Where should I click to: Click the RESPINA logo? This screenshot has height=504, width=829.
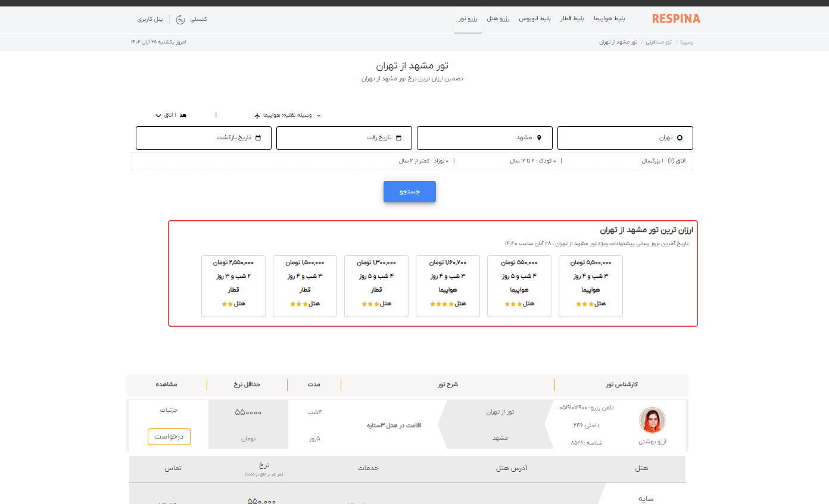[x=675, y=18]
